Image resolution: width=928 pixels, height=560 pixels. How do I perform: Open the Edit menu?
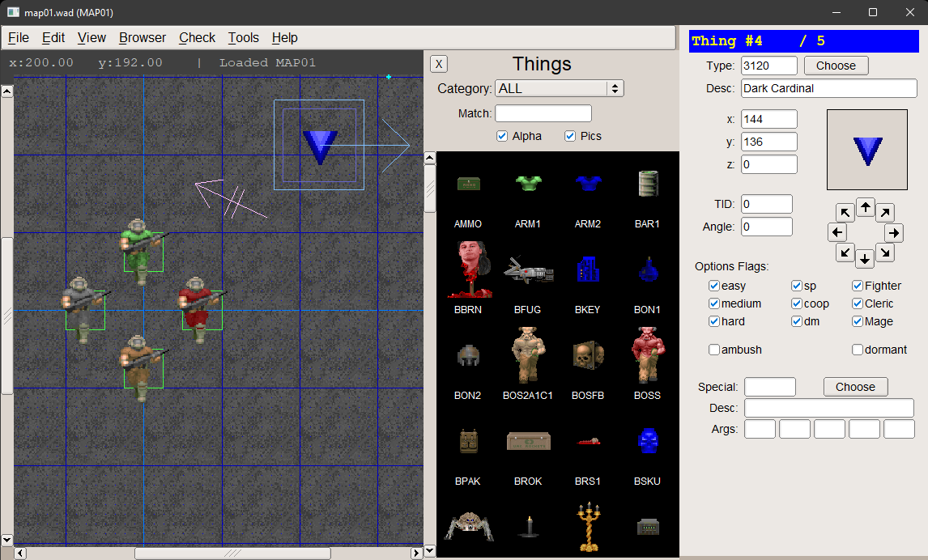(x=53, y=38)
